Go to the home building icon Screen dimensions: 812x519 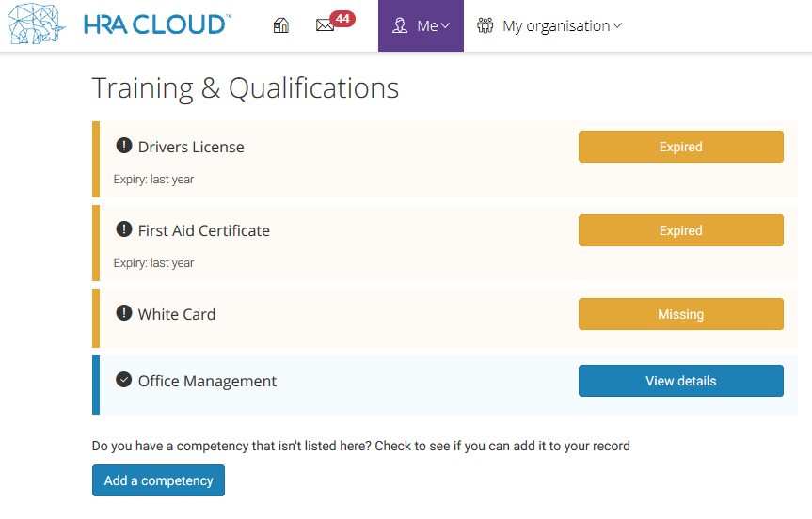point(280,24)
